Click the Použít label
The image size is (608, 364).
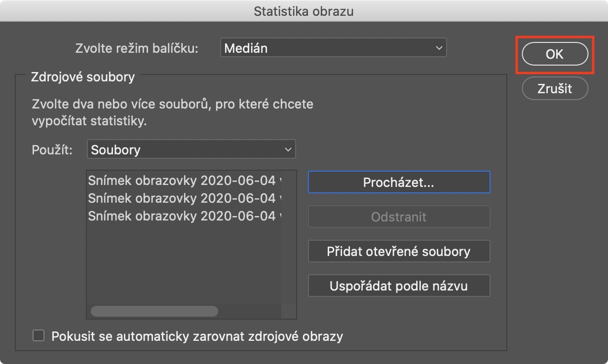click(x=52, y=150)
